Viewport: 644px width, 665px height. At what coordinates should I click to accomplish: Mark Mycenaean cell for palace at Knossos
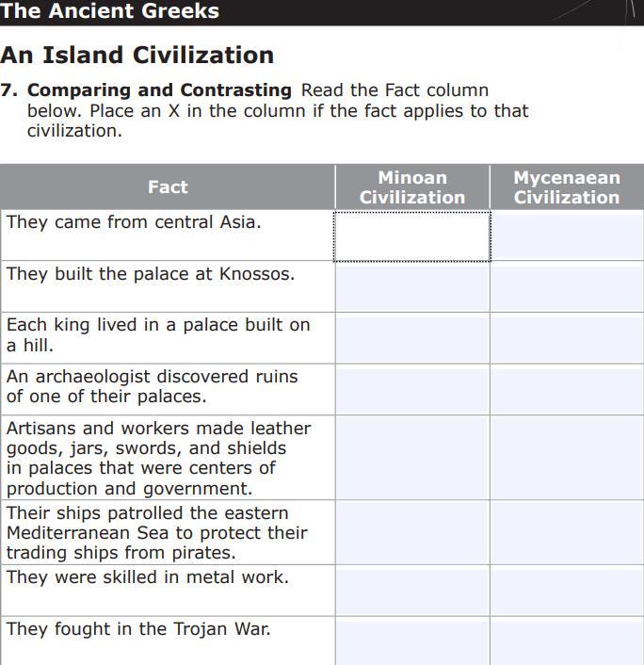click(x=567, y=287)
